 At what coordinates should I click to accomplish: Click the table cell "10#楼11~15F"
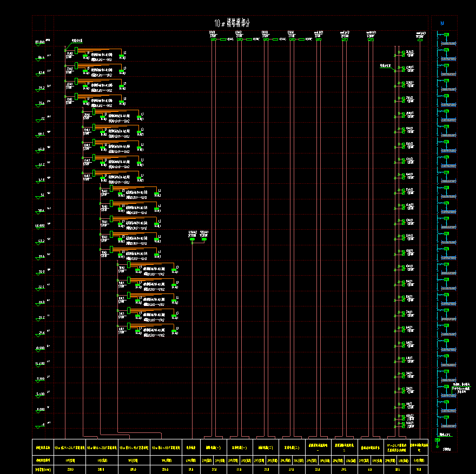pyautogui.click(x=134, y=448)
